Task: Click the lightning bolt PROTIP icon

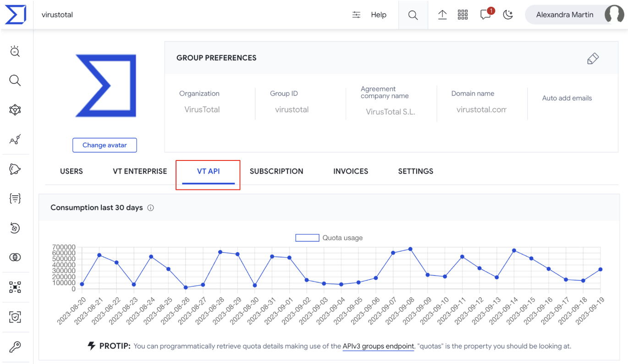Action: coord(92,346)
